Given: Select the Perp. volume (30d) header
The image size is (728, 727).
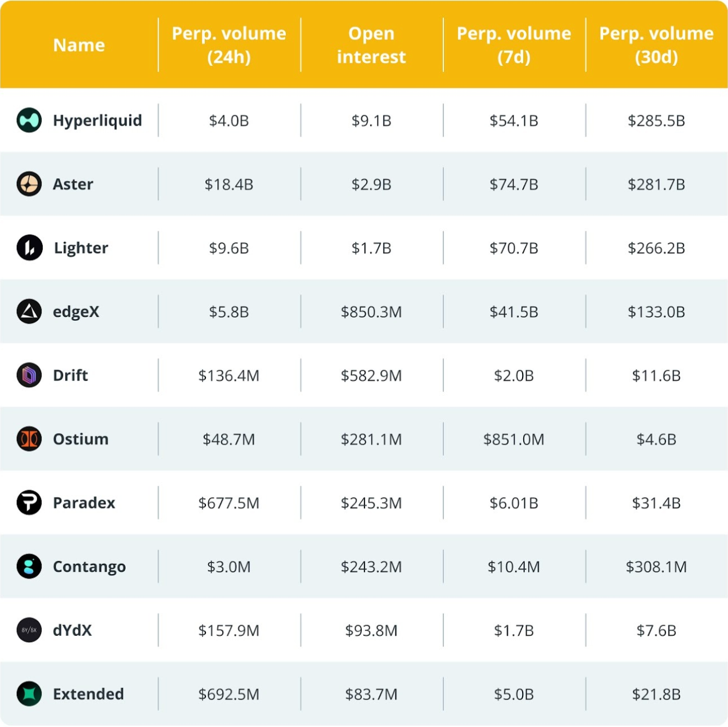Looking at the screenshot, I should (x=656, y=45).
